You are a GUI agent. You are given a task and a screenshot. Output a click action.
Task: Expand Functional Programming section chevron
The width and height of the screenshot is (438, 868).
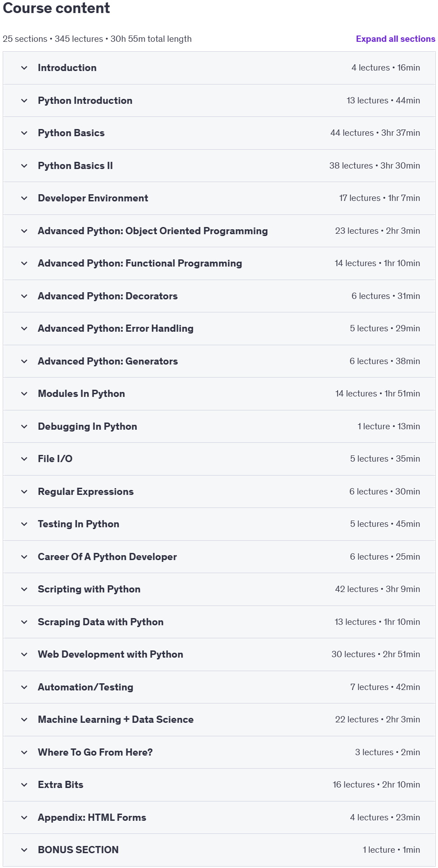click(24, 263)
